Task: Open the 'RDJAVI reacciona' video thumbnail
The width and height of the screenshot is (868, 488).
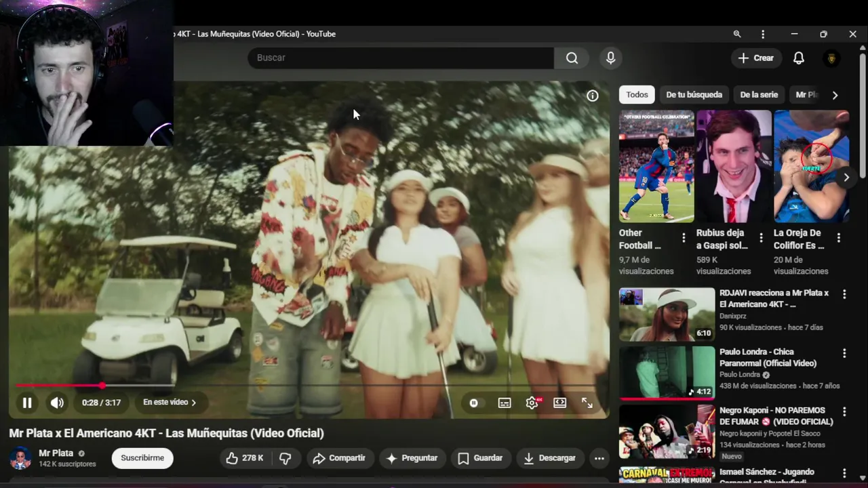Action: 667,314
